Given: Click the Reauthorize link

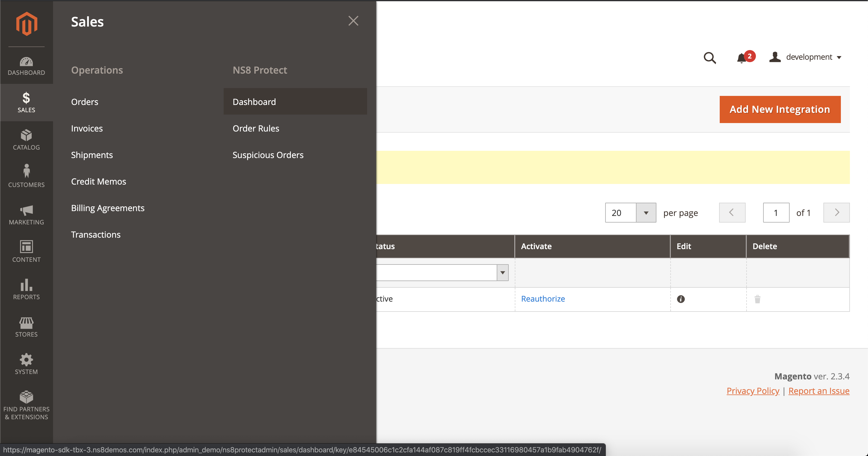Looking at the screenshot, I should pyautogui.click(x=542, y=299).
